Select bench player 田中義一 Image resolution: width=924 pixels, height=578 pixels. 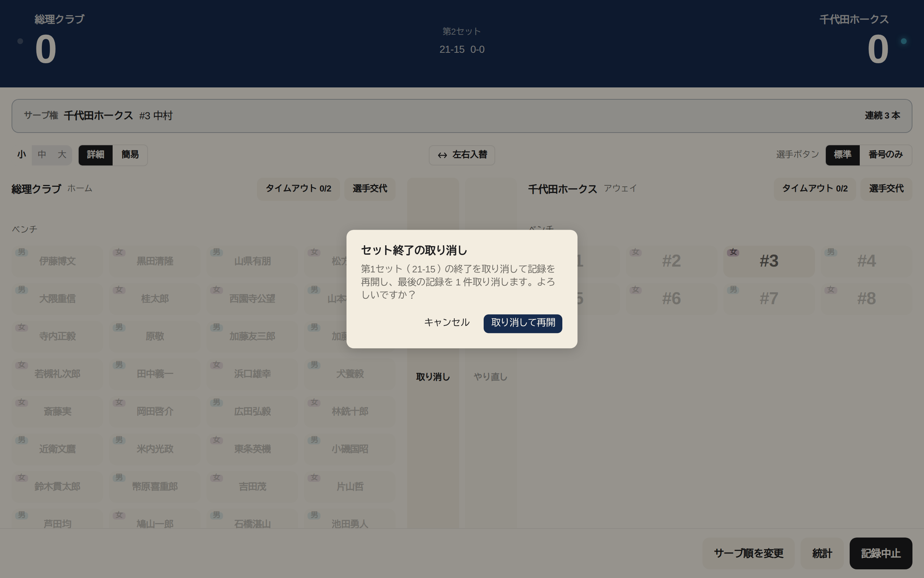coord(155,374)
